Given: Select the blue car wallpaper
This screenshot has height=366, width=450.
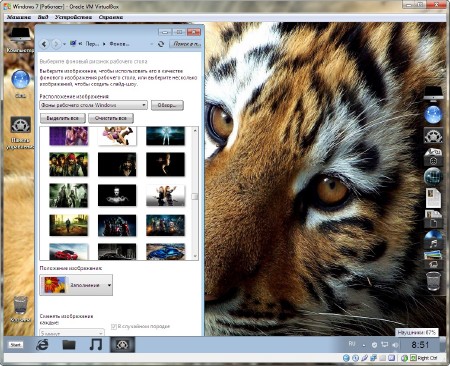Looking at the screenshot, I should click(x=165, y=251).
